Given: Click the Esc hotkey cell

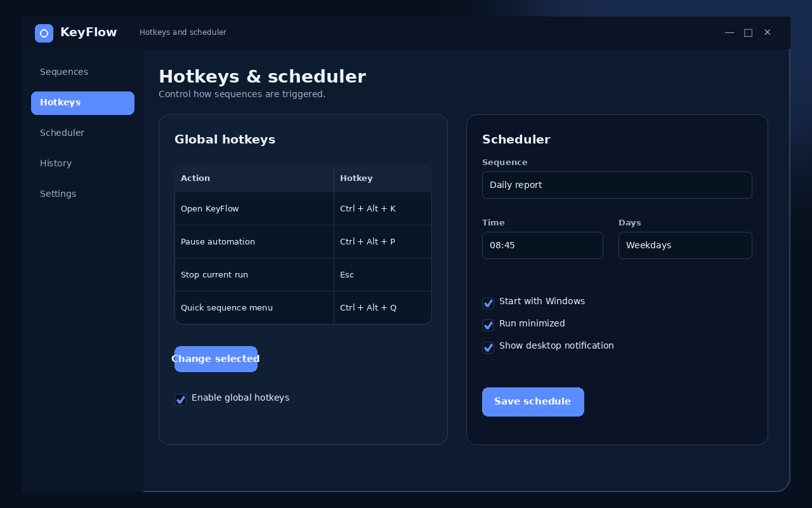Looking at the screenshot, I should coord(383,275).
